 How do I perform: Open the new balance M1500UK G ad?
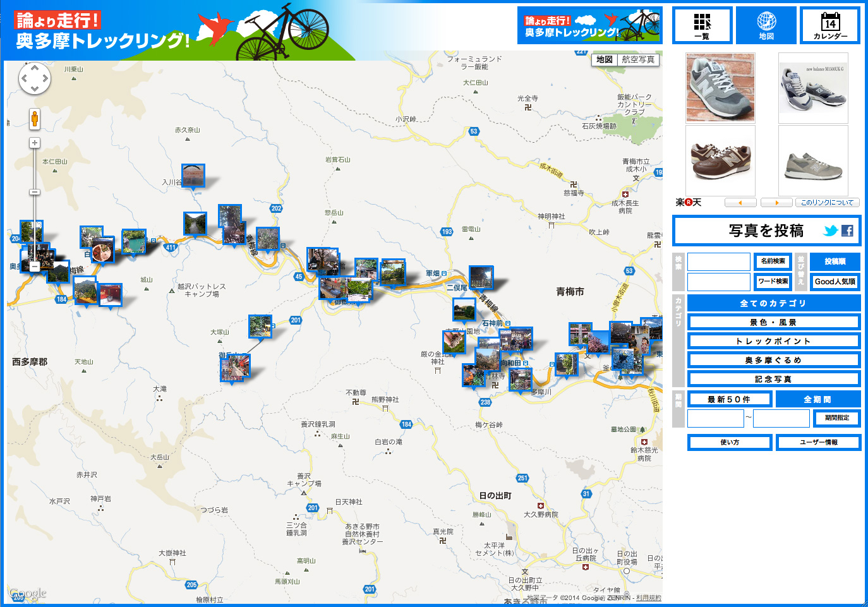point(813,88)
